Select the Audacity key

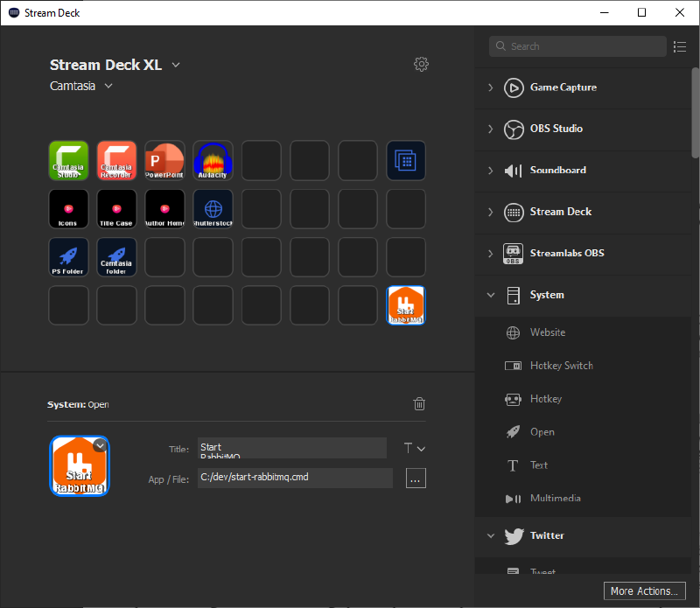click(213, 160)
